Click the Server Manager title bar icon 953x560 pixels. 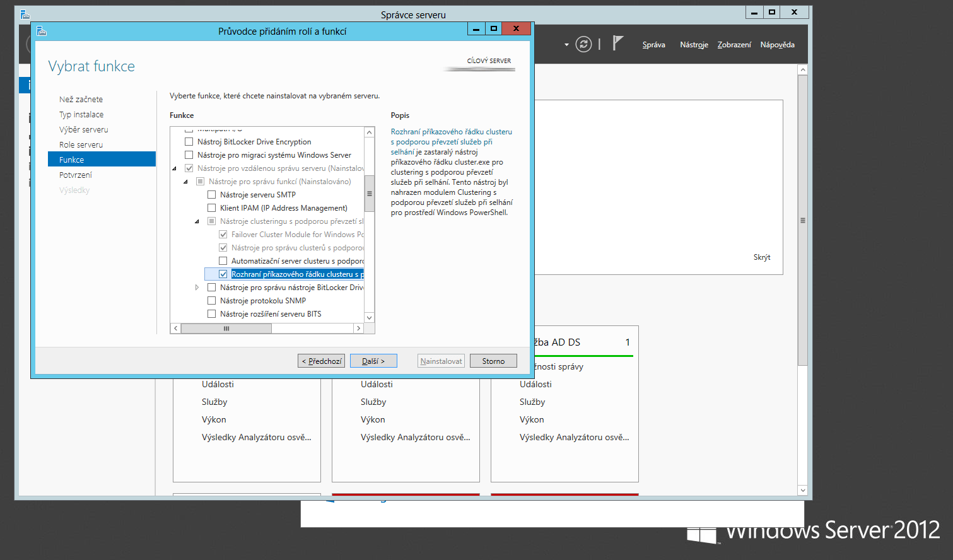[25, 14]
